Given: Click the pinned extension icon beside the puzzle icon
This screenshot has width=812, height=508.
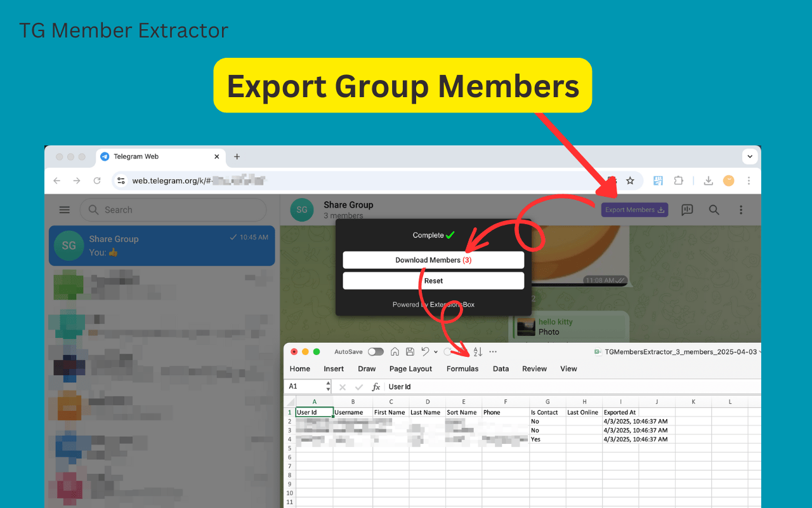Looking at the screenshot, I should [658, 181].
